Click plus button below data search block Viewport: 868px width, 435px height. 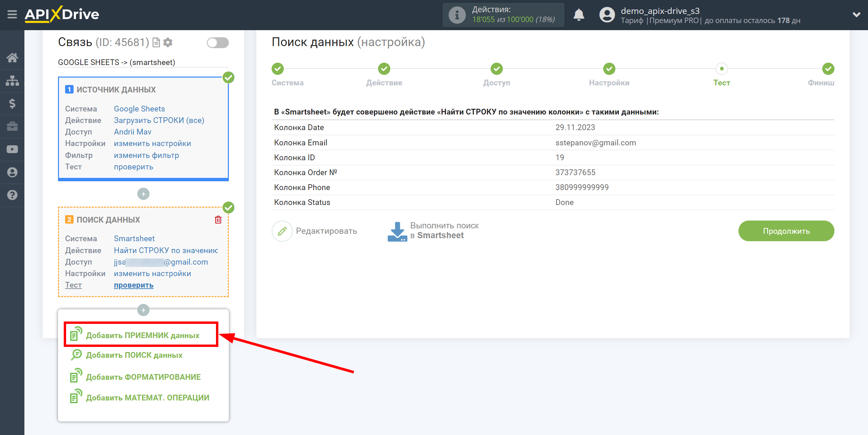point(143,310)
